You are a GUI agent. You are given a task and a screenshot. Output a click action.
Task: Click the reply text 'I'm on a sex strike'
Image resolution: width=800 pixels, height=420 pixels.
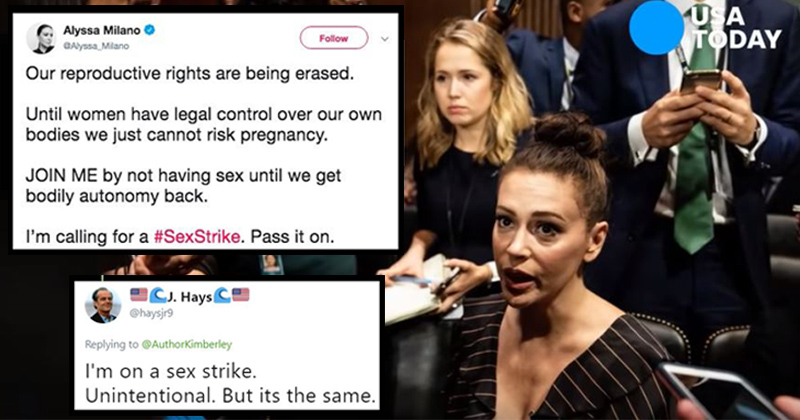(x=170, y=371)
